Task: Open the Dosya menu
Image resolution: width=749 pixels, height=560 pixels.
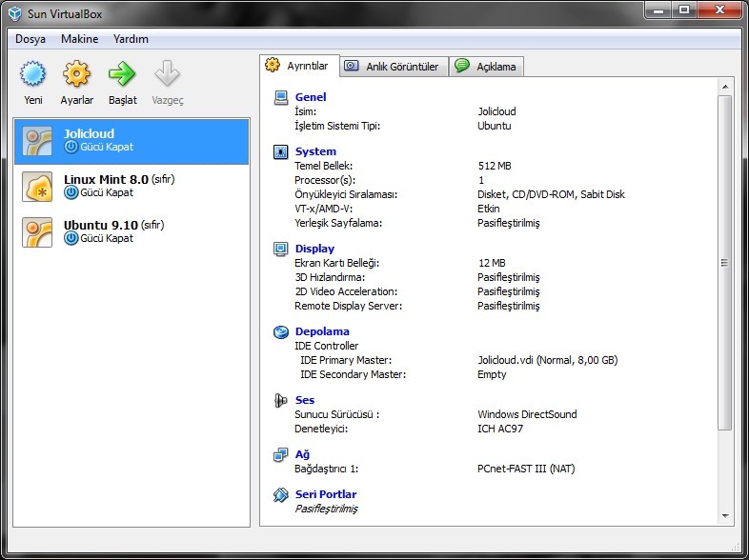Action: (x=30, y=39)
